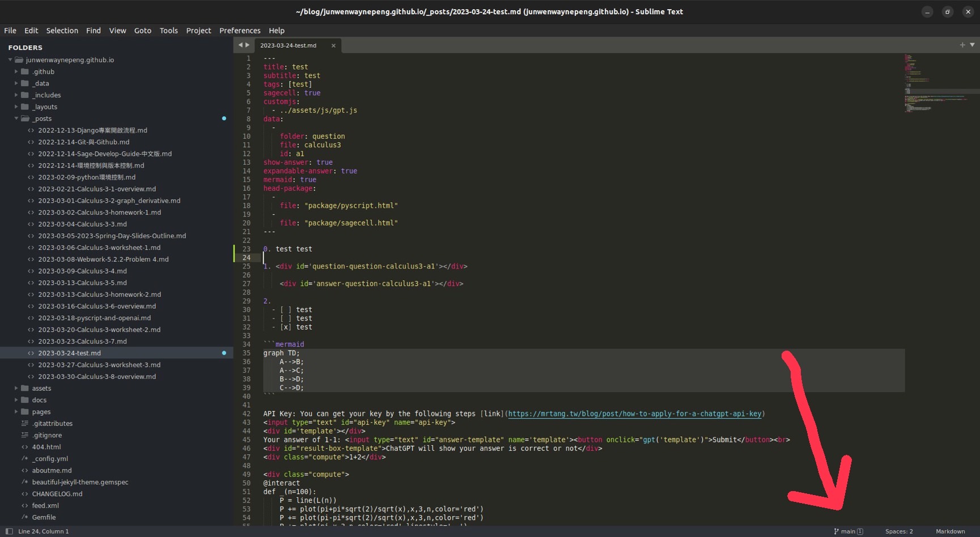
Task: Click the tab history back arrow
Action: [x=240, y=45]
